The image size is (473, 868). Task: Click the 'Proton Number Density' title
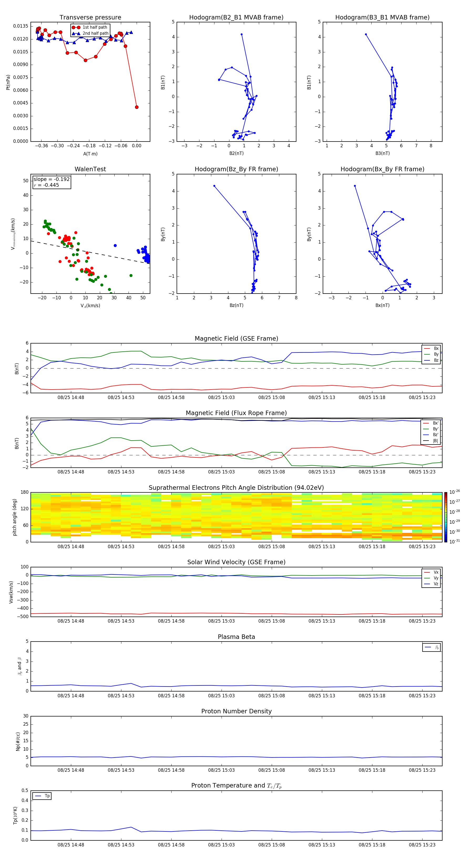pyautogui.click(x=236, y=711)
